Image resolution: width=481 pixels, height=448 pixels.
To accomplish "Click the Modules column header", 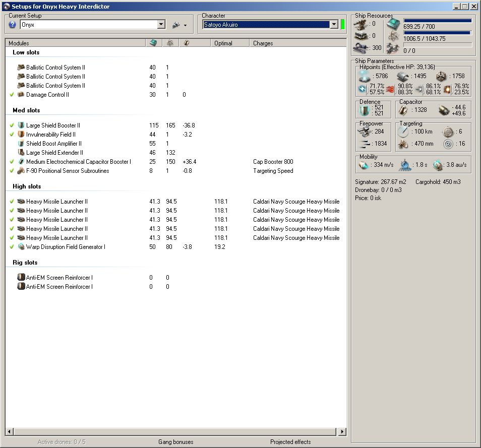I will (75, 43).
